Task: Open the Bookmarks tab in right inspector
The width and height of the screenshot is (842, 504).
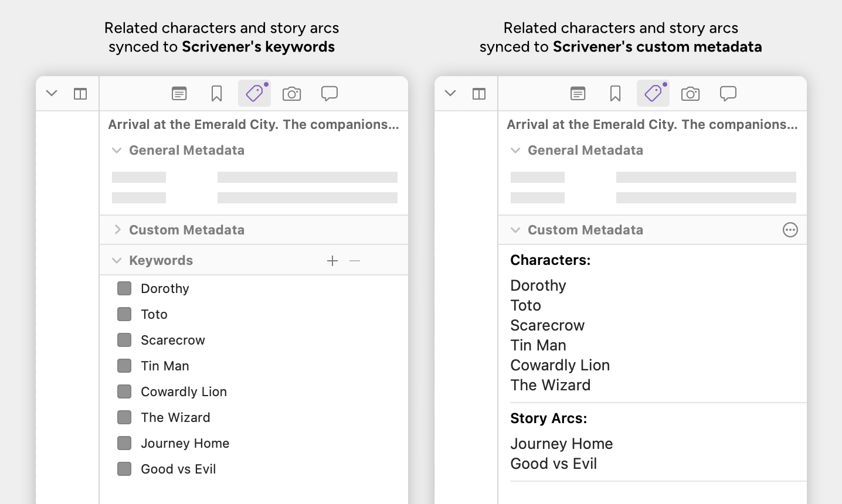Action: 615,94
